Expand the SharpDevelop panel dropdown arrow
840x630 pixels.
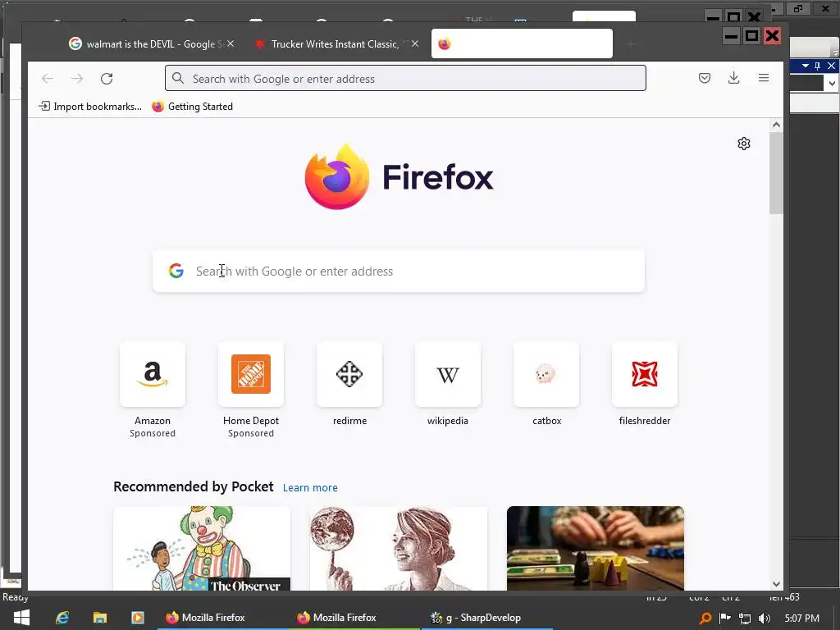pyautogui.click(x=806, y=66)
